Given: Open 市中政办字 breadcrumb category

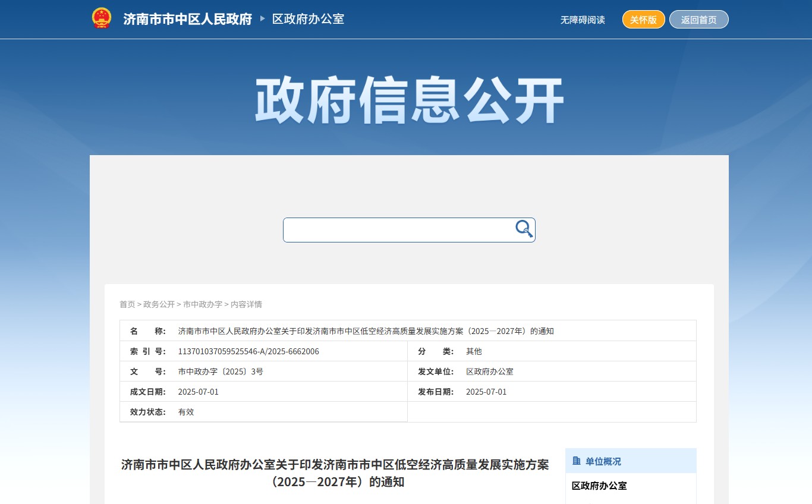Looking at the screenshot, I should (202, 304).
